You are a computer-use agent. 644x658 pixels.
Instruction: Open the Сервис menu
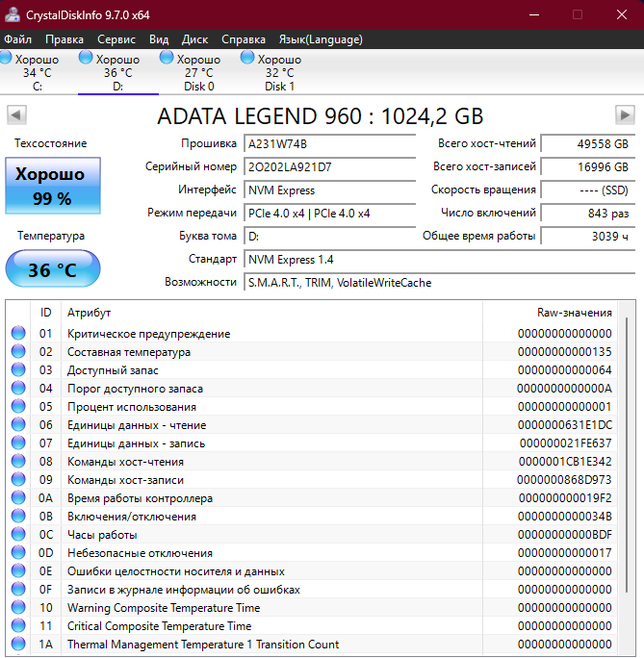pyautogui.click(x=116, y=39)
